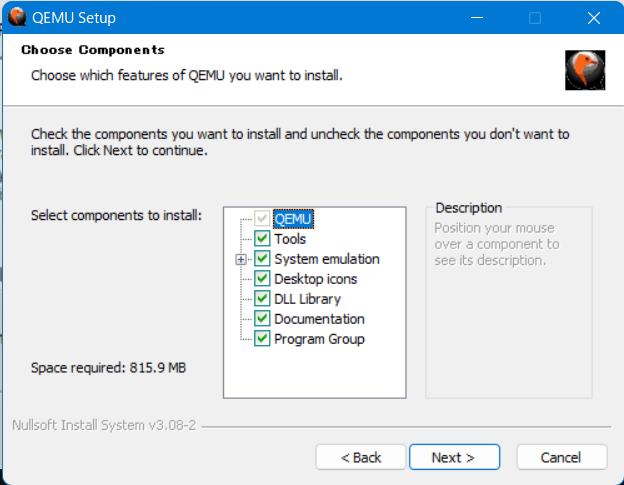Cancel the QEMU installation

[560, 457]
